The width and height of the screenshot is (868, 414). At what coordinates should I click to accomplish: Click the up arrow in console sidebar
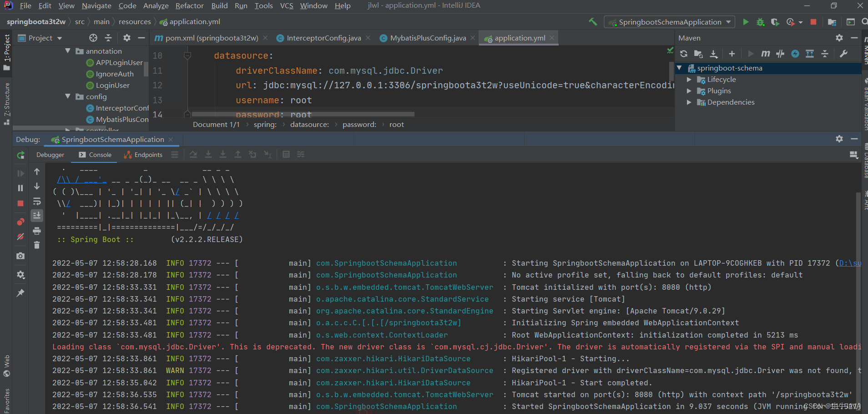37,172
